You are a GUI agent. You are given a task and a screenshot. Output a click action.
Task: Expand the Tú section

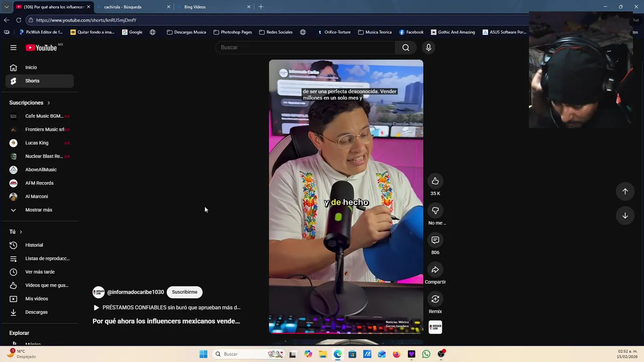pyautogui.click(x=16, y=232)
